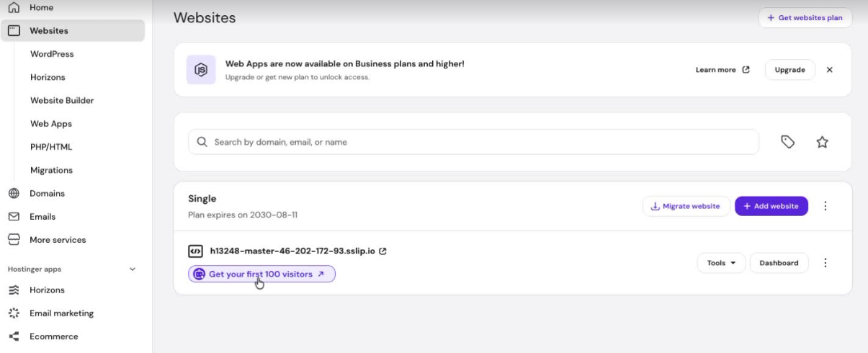Click the search magnifier icon

(x=202, y=142)
